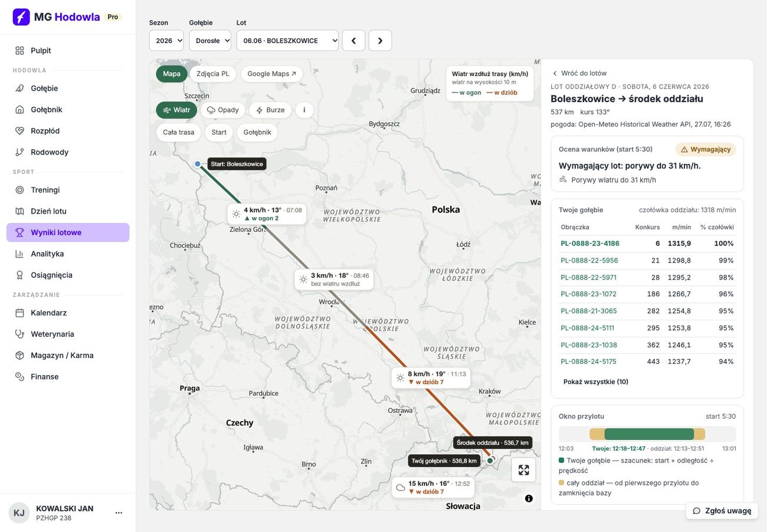Click the Okno przylotu green time bar
The height and width of the screenshot is (532, 767).
[x=649, y=434]
